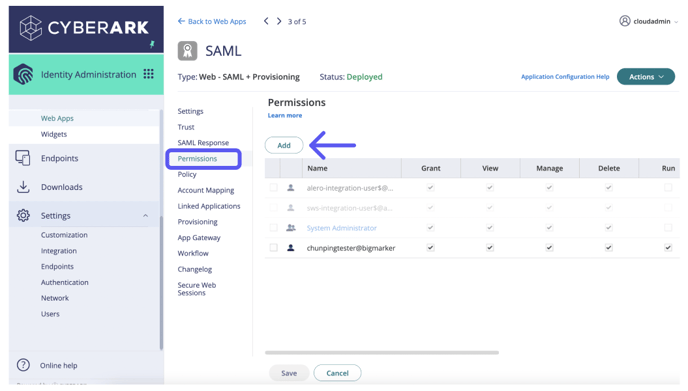
Task: Click the sidebar vertical scrollbar
Action: 161,283
